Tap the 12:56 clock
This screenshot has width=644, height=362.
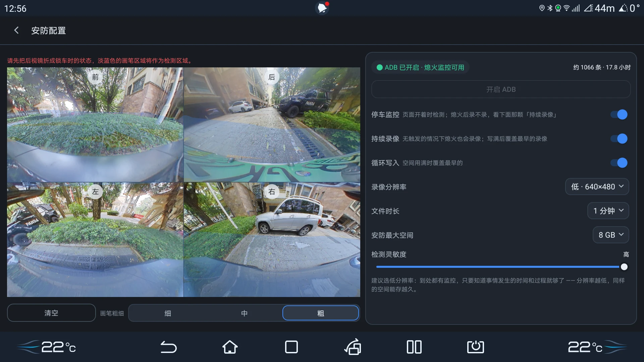[x=15, y=8]
